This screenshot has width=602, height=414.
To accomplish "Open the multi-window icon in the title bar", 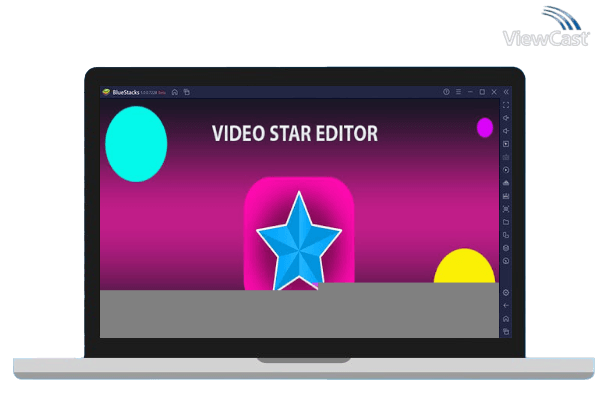I will (187, 92).
